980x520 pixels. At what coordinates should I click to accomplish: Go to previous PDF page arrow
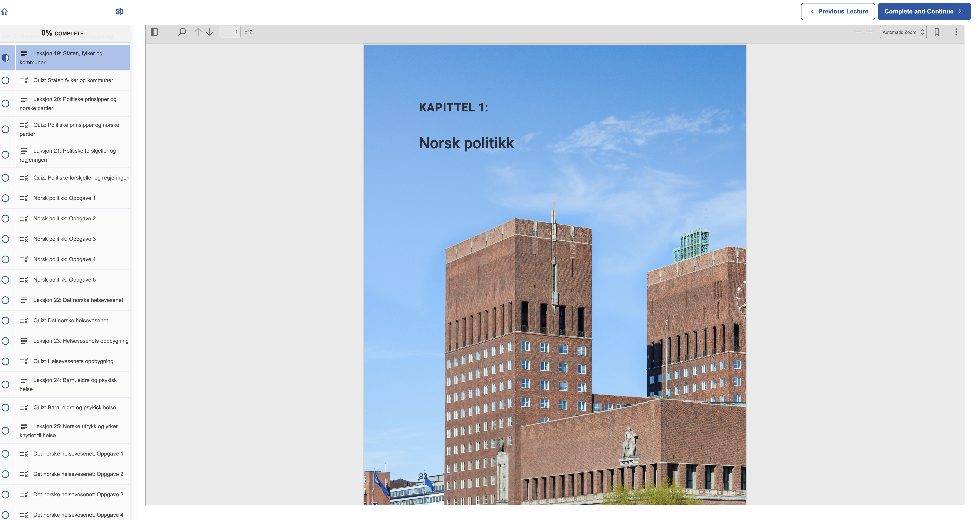[198, 32]
